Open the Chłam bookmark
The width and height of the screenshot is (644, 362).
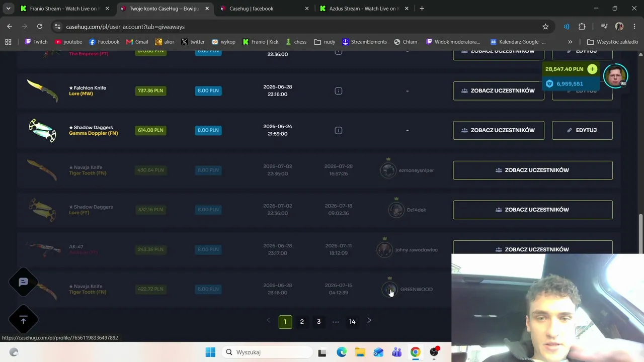point(406,42)
